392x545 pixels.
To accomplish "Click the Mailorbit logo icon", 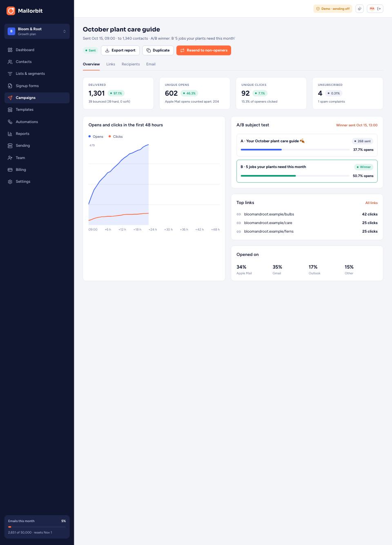I will point(11,11).
